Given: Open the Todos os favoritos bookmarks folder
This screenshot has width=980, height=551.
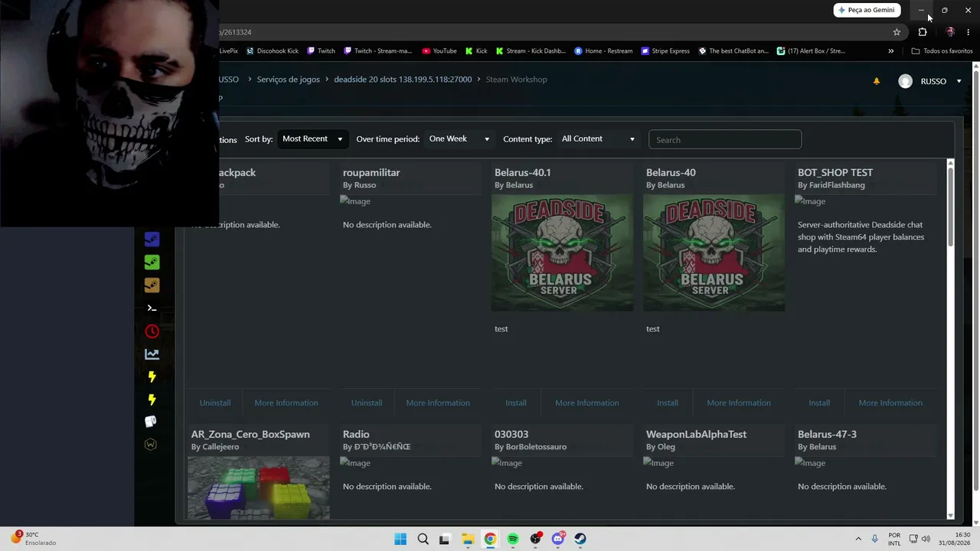Looking at the screenshot, I should [x=942, y=51].
